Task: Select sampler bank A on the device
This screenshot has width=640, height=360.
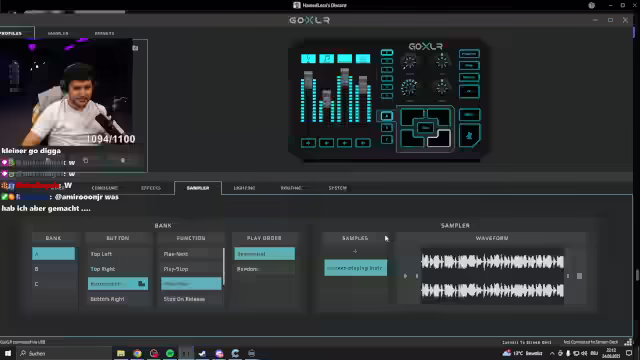Action: pyautogui.click(x=387, y=116)
